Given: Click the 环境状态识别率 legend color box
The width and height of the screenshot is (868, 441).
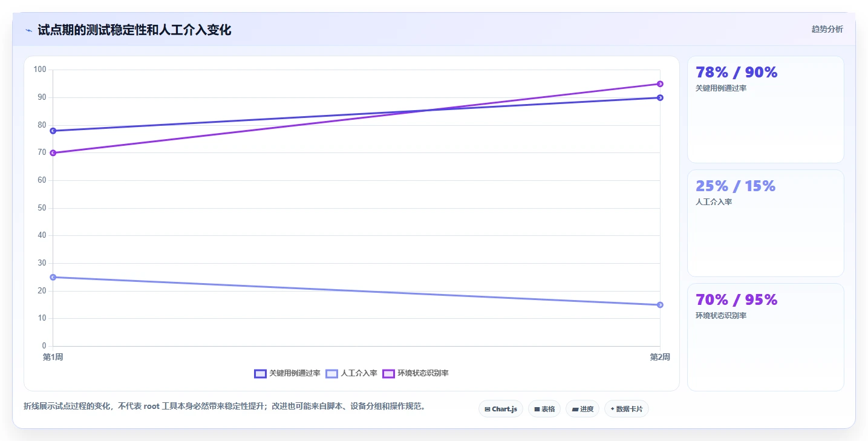Looking at the screenshot, I should [388, 373].
